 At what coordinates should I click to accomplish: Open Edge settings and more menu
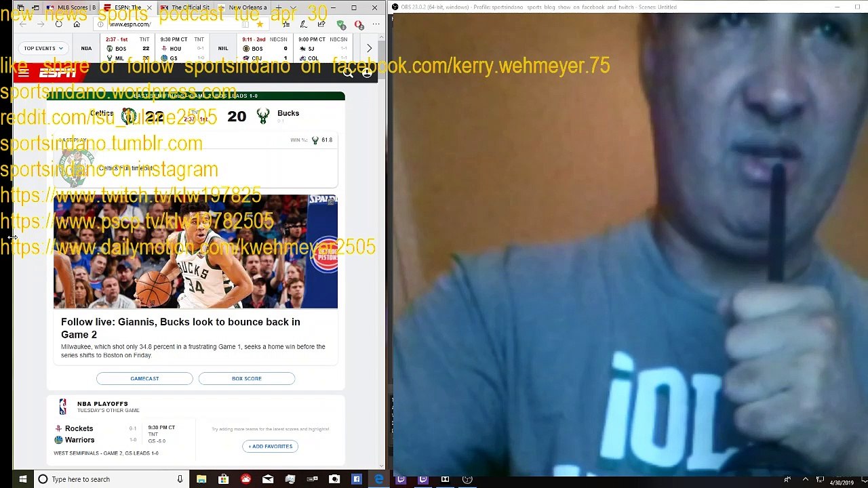coord(376,24)
